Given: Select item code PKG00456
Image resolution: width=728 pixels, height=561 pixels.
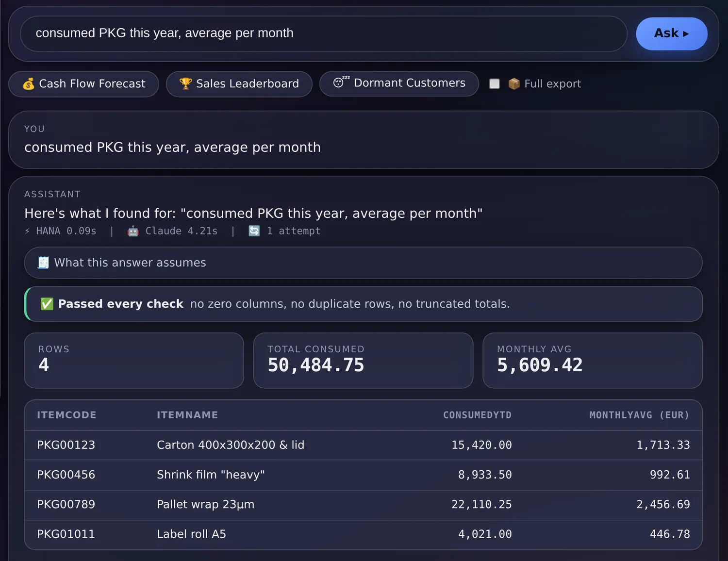Looking at the screenshot, I should [x=66, y=475].
